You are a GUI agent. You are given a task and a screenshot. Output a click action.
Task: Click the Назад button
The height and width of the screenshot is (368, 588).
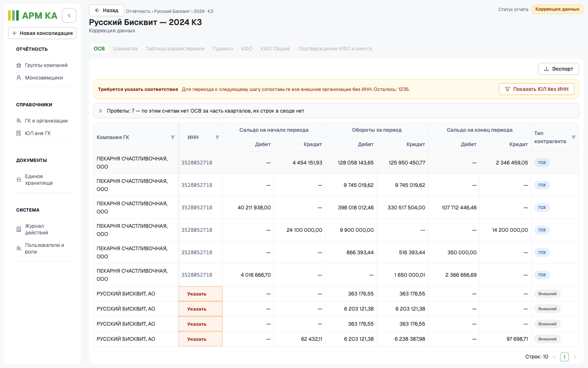click(107, 10)
